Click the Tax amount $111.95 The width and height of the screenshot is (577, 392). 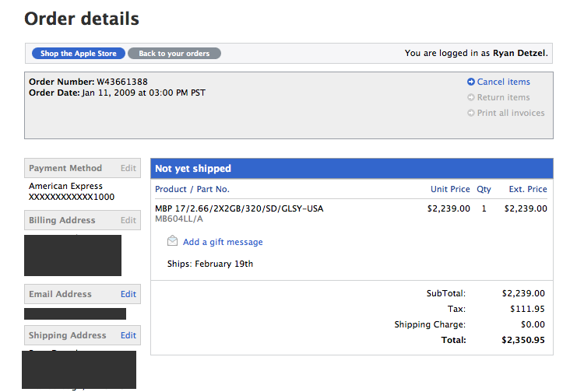[527, 309]
